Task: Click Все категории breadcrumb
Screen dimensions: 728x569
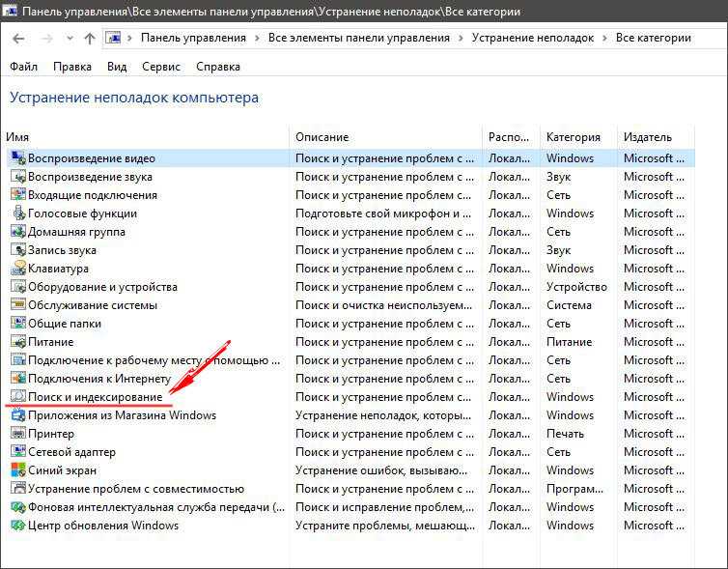Action: [x=654, y=38]
